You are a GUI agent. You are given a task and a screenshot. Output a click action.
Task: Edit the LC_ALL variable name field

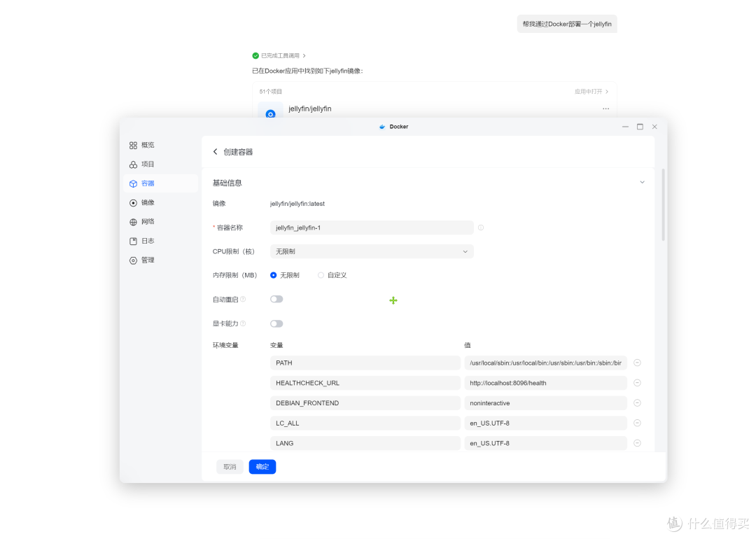[x=365, y=423]
